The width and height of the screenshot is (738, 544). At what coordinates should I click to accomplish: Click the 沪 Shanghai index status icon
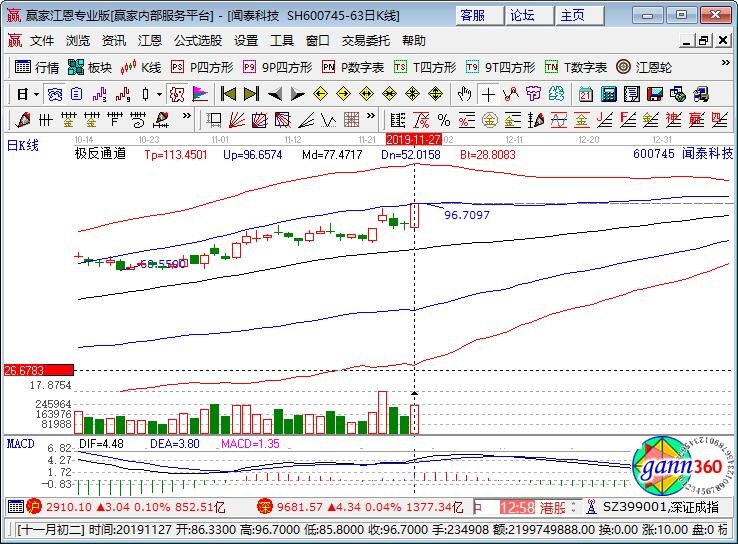click(34, 507)
